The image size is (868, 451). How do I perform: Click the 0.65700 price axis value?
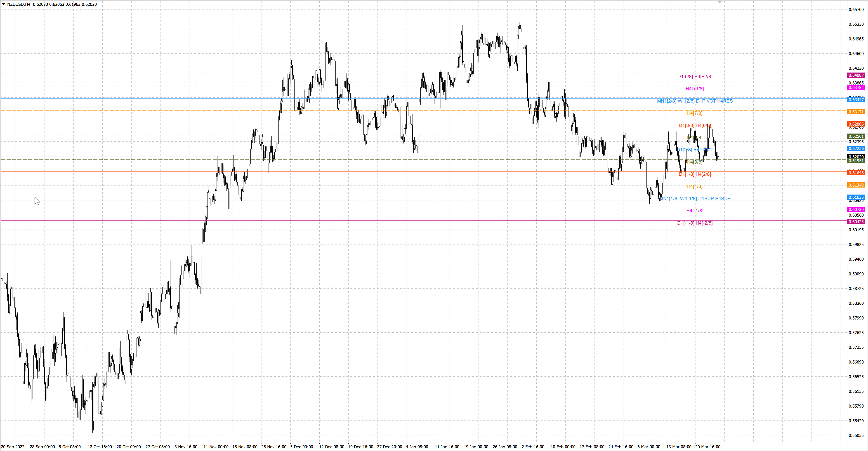[856, 10]
